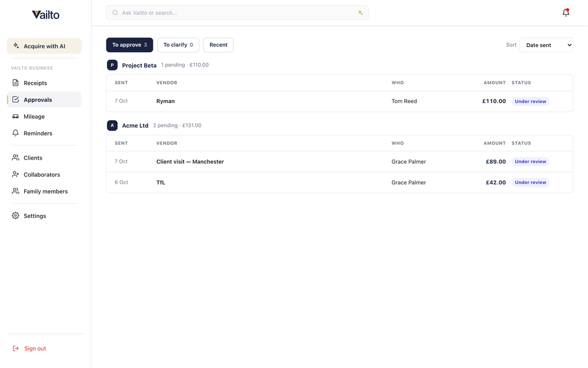This screenshot has height=368, width=588.
Task: Click the search magnifier icon
Action: pos(115,13)
